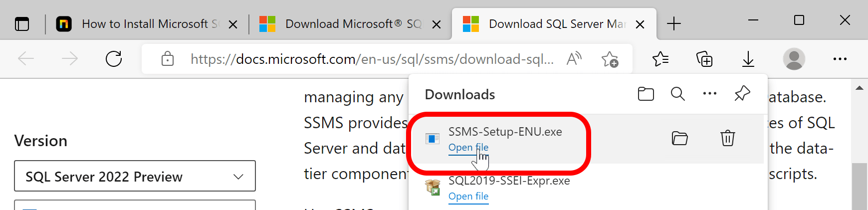This screenshot has width=868, height=210.
Task: Open the user profile avatar
Action: (x=794, y=59)
